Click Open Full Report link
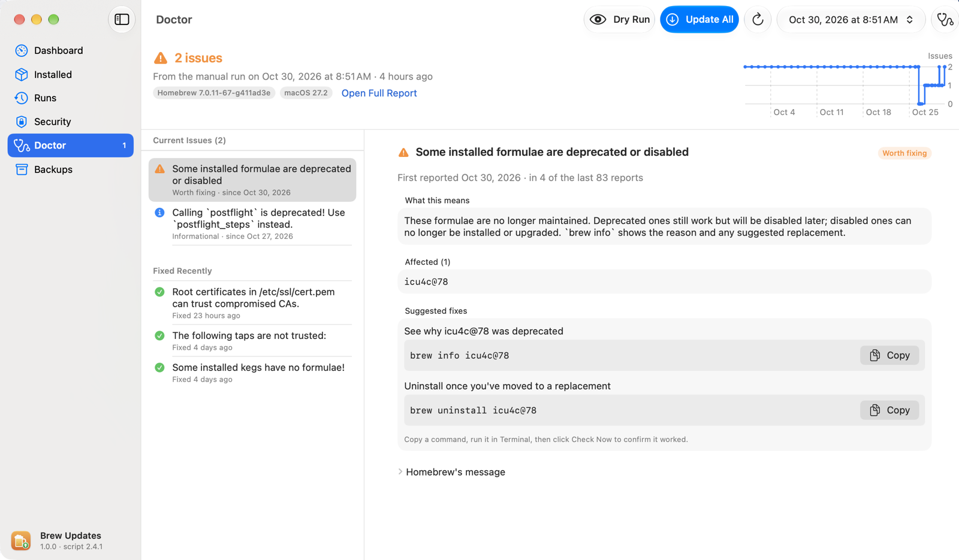Viewport: 959px width, 560px height. [379, 93]
